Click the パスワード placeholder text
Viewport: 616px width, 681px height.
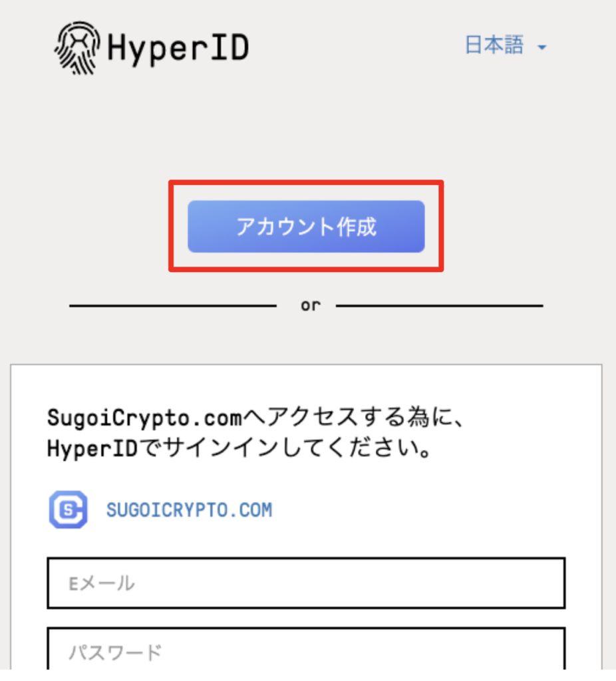point(115,652)
